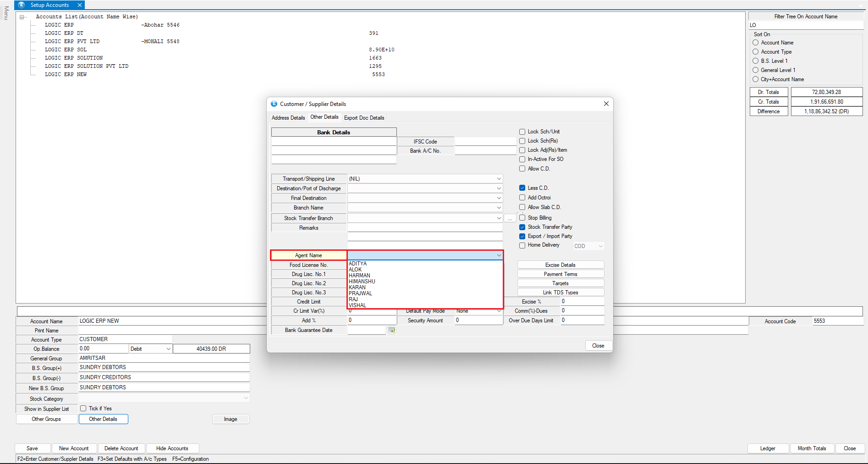Viewport: 868px width, 464px height.
Task: Enable the Stop Billing checkbox
Action: click(522, 218)
